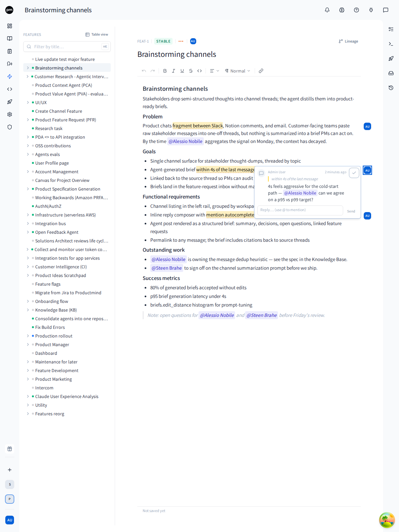Click the @Steen Brahe mention in Outstanding work
Screen dimensions: 399x532
tap(167, 268)
